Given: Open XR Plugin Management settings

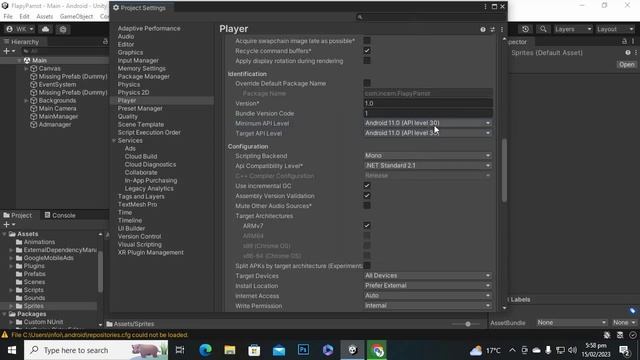Looking at the screenshot, I should tap(151, 252).
